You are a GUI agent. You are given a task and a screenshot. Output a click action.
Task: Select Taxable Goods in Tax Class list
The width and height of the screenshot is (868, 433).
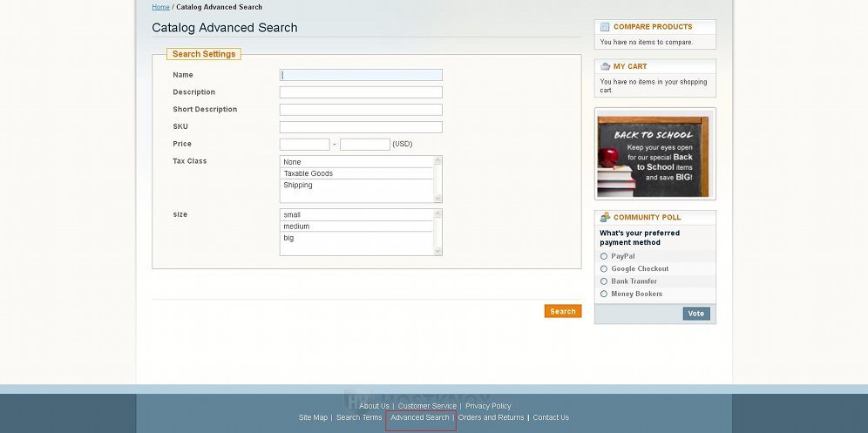pos(356,173)
